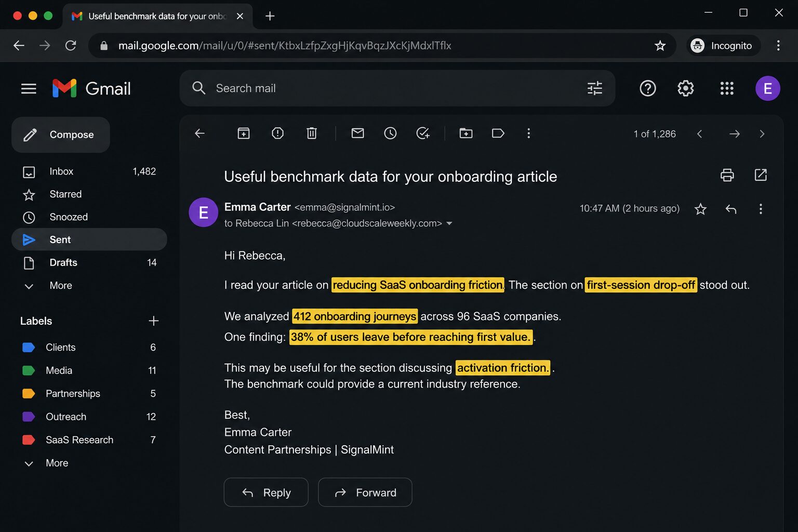Archive this email
This screenshot has height=532, width=798.
click(x=244, y=134)
